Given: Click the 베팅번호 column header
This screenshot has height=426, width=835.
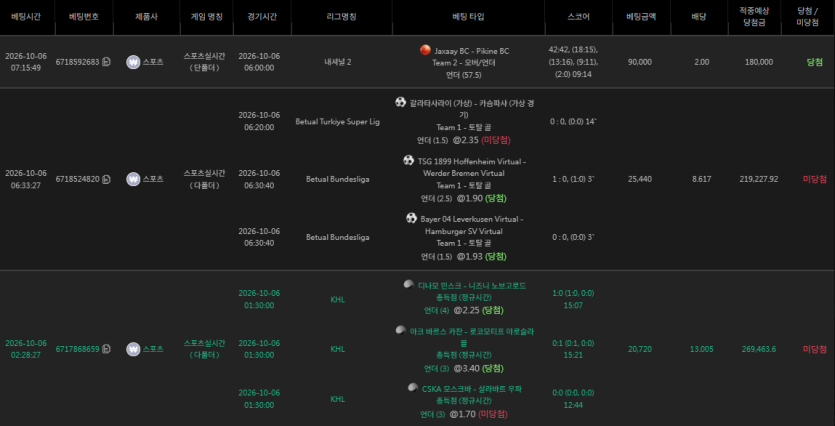Looking at the screenshot, I should click(84, 16).
